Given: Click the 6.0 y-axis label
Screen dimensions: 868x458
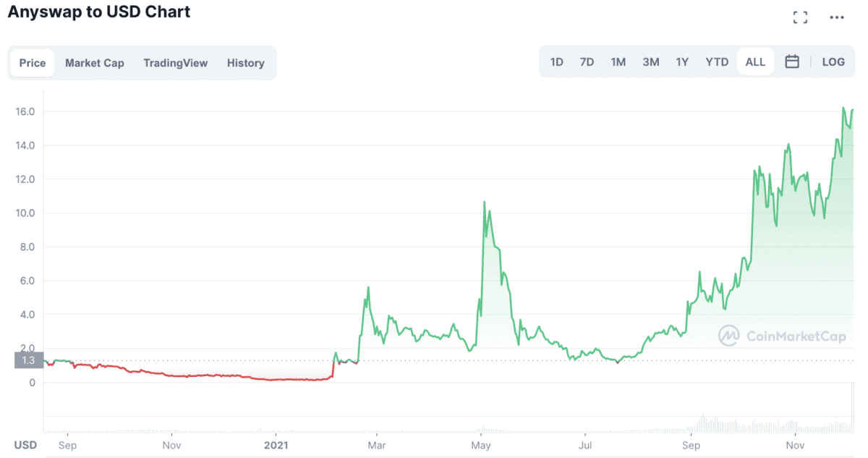Looking at the screenshot, I should (x=27, y=281).
